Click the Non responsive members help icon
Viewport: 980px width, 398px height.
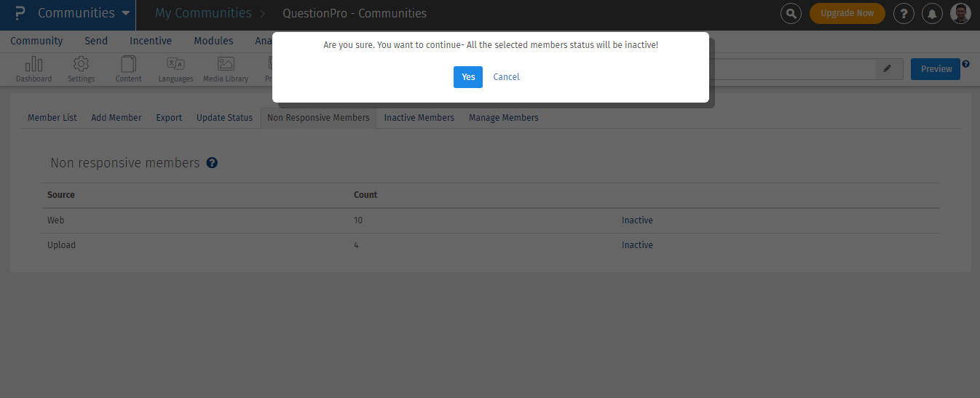pos(212,163)
